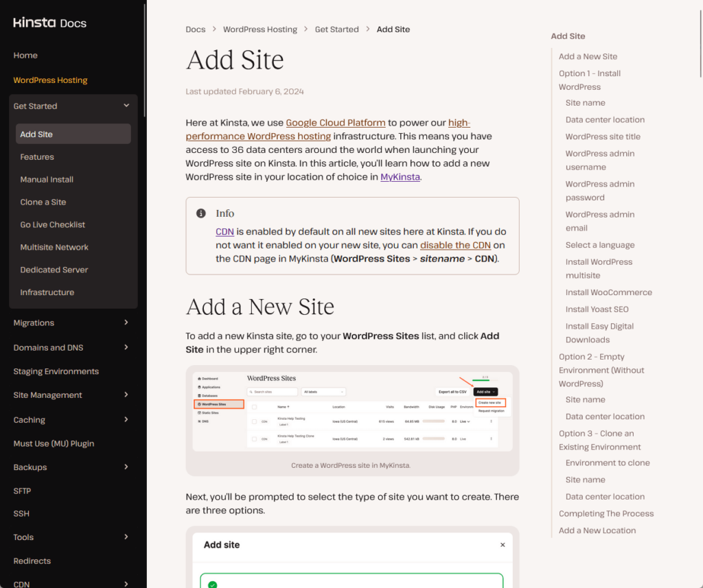
Task: Go to Clone a Site page
Action: [43, 202]
